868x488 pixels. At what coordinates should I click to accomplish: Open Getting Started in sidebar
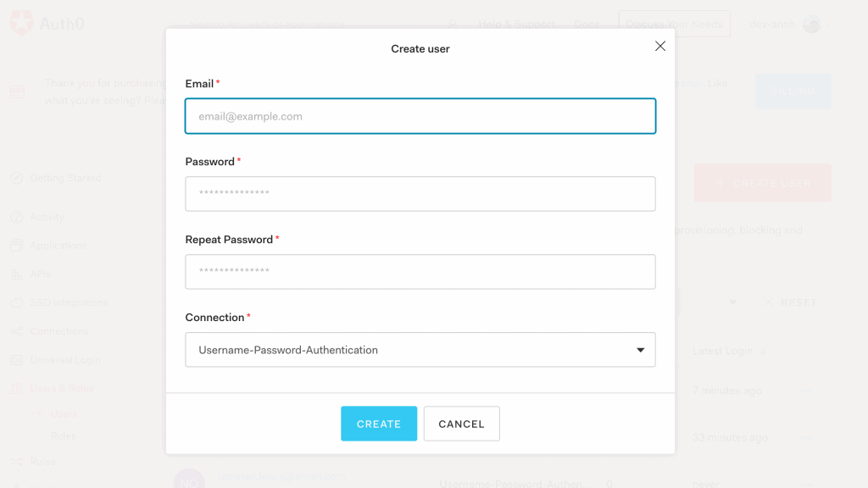click(x=65, y=178)
